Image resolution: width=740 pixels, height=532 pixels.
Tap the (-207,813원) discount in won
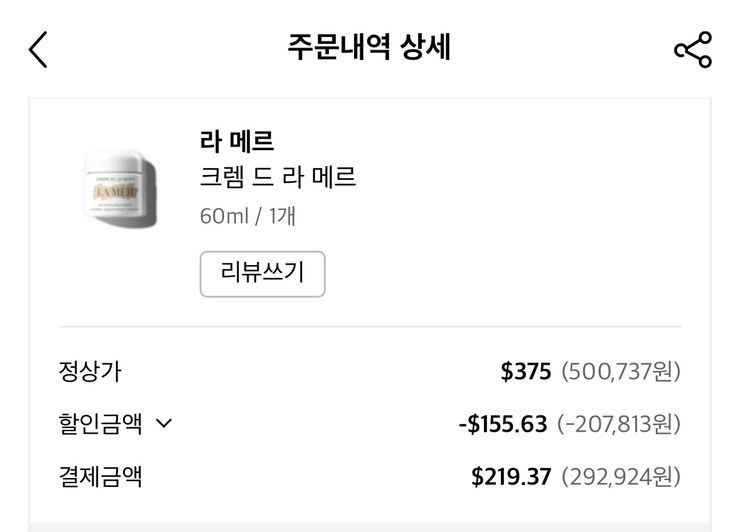[619, 424]
